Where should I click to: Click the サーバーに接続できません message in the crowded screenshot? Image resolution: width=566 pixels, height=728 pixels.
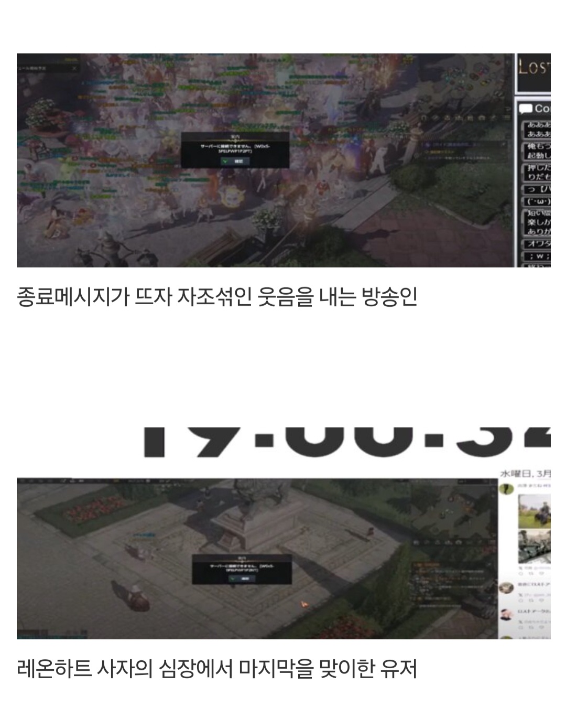pyautogui.click(x=235, y=148)
